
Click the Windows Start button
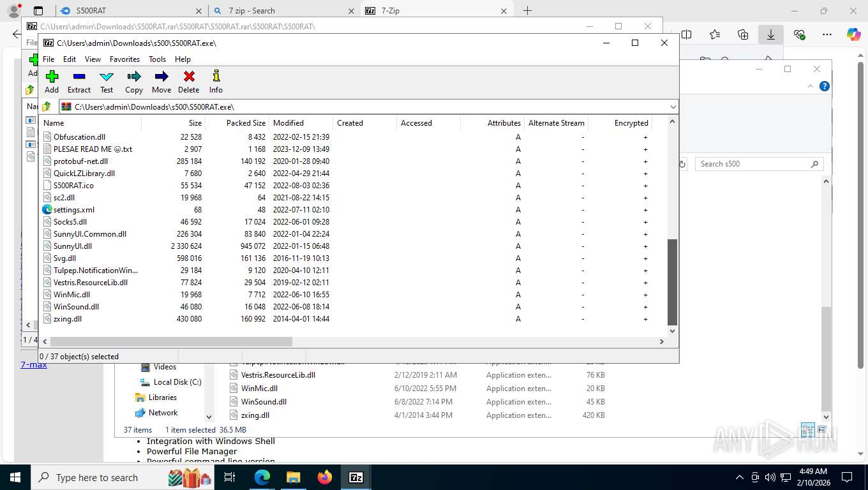coord(15,477)
